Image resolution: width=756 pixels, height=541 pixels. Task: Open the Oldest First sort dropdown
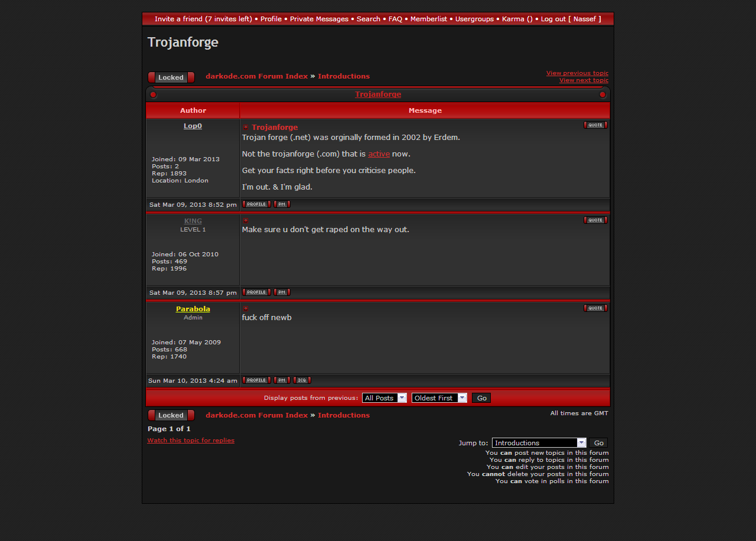point(439,398)
